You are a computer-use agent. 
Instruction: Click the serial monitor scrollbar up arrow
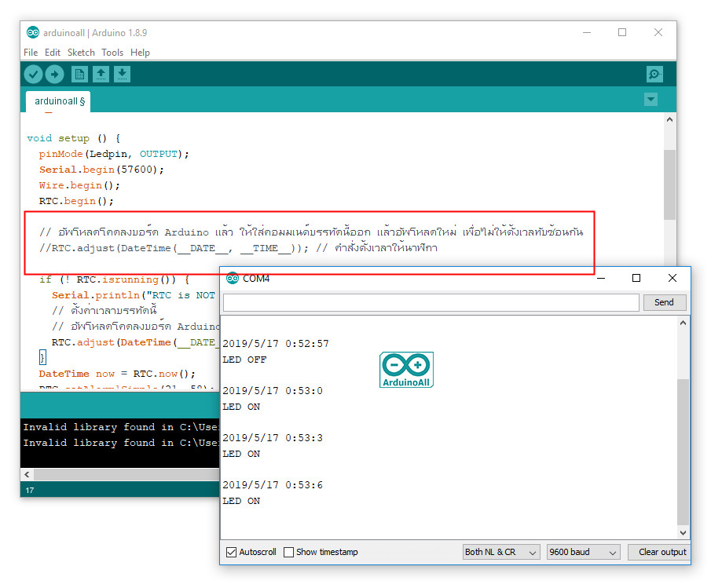coord(683,323)
